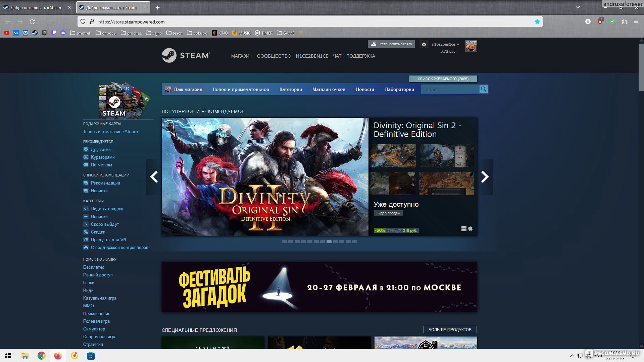This screenshot has width=644, height=362.
Task: Open Chrome from the Windows taskbar
Action: click(42, 356)
